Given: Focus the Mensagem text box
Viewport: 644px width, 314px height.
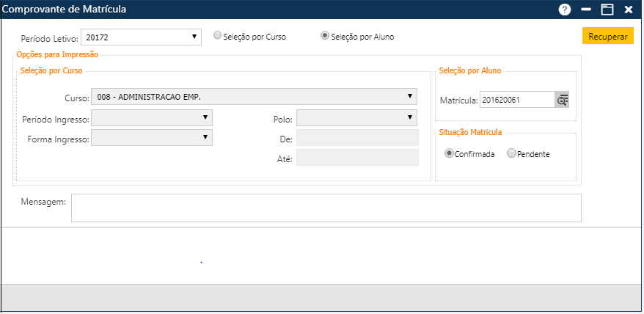Looking at the screenshot, I should pyautogui.click(x=326, y=208).
